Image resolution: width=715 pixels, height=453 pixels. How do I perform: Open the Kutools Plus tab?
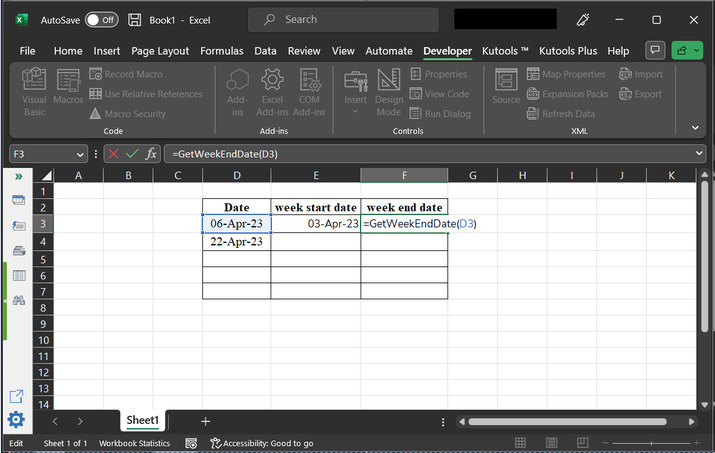[x=567, y=51]
